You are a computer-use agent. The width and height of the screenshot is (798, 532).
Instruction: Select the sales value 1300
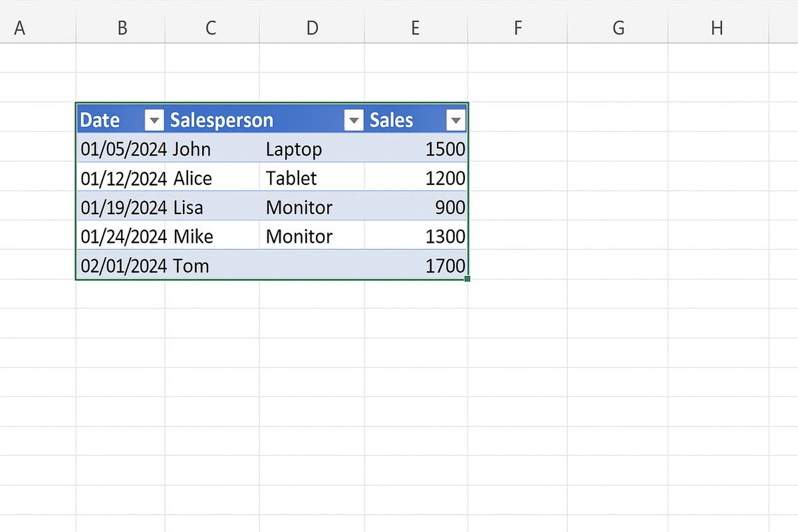coord(416,236)
